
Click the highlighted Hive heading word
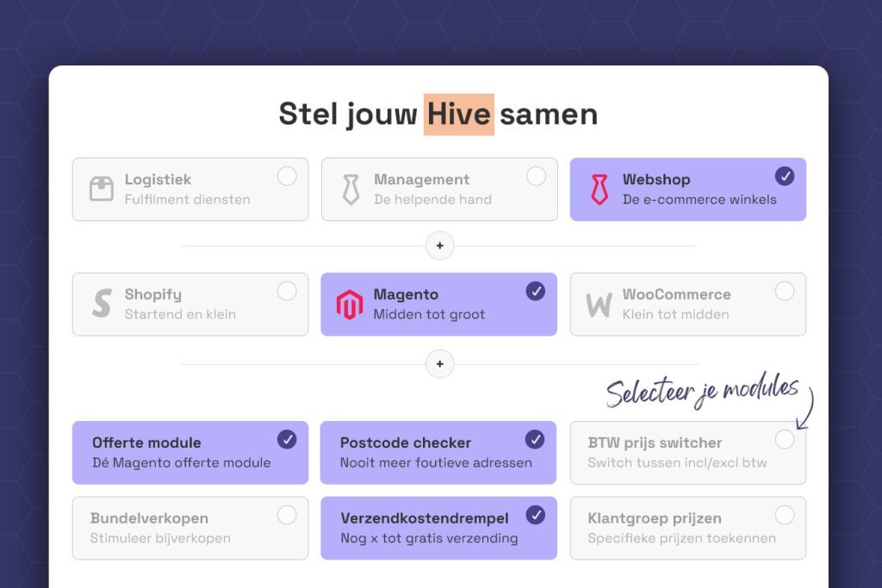[458, 115]
